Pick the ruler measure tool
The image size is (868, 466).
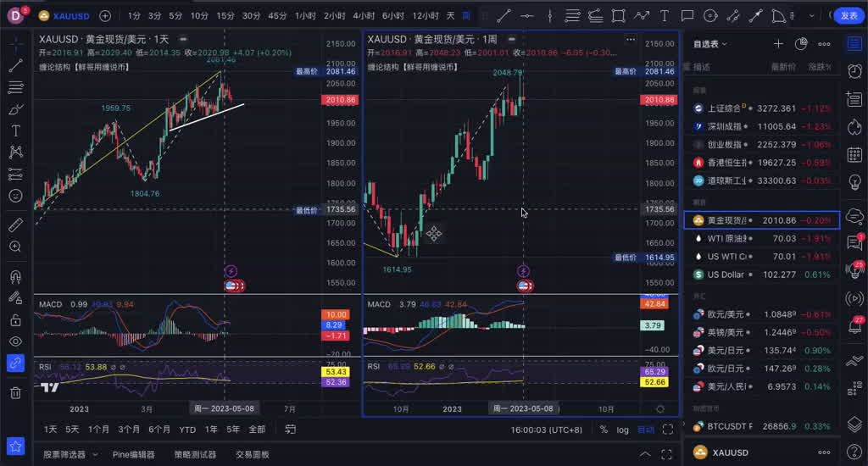pos(15,225)
